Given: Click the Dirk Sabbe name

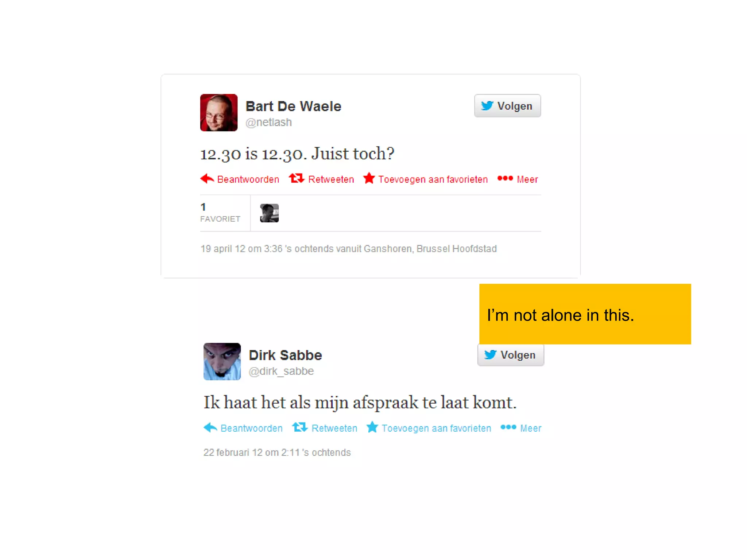Looking at the screenshot, I should [x=285, y=355].
